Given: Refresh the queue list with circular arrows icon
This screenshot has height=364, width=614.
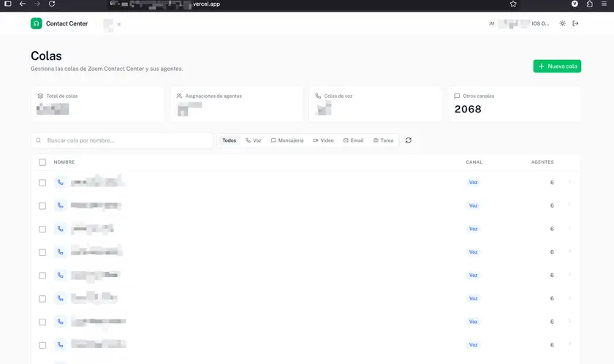Looking at the screenshot, I should click(409, 140).
